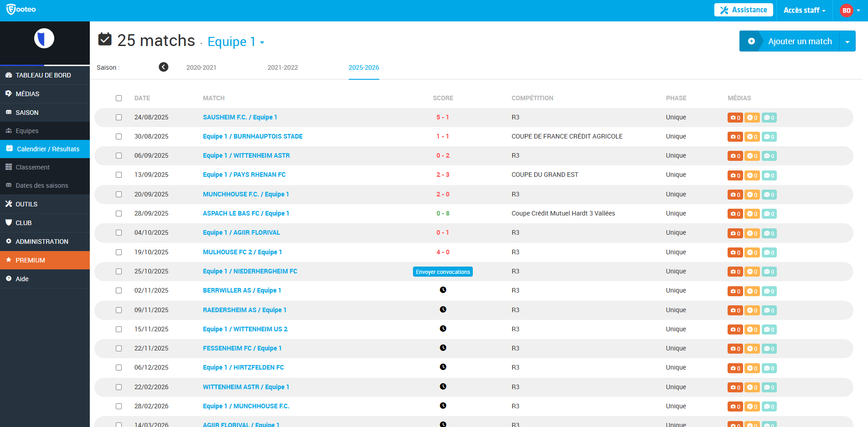Screen dimensions: 868x427
Task: Click clock icon for FESSENHEIM FC match
Action: click(x=443, y=348)
